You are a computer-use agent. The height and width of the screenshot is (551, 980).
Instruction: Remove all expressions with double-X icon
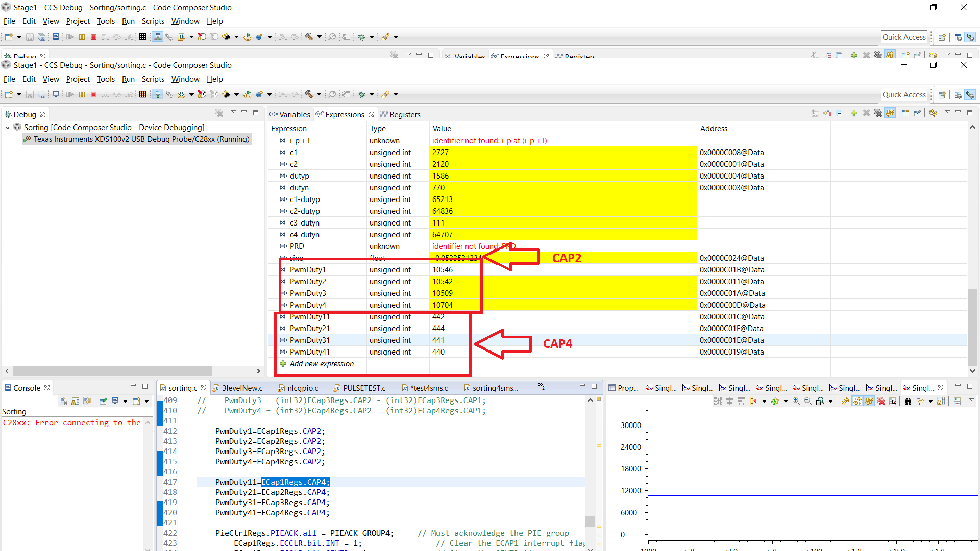(878, 113)
